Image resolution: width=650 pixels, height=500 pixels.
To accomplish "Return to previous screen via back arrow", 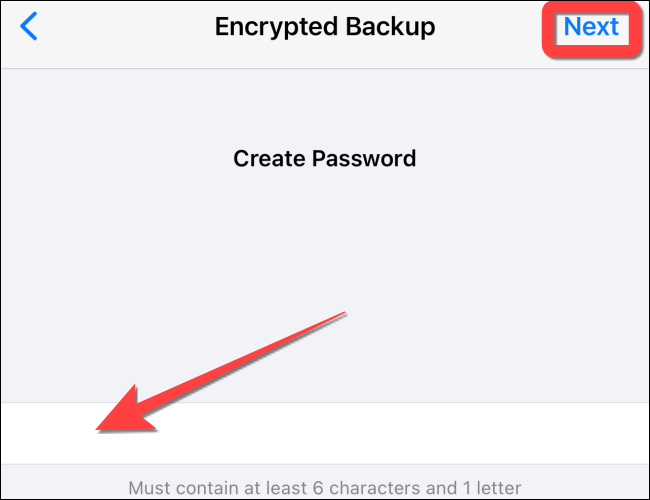I will coord(30,27).
